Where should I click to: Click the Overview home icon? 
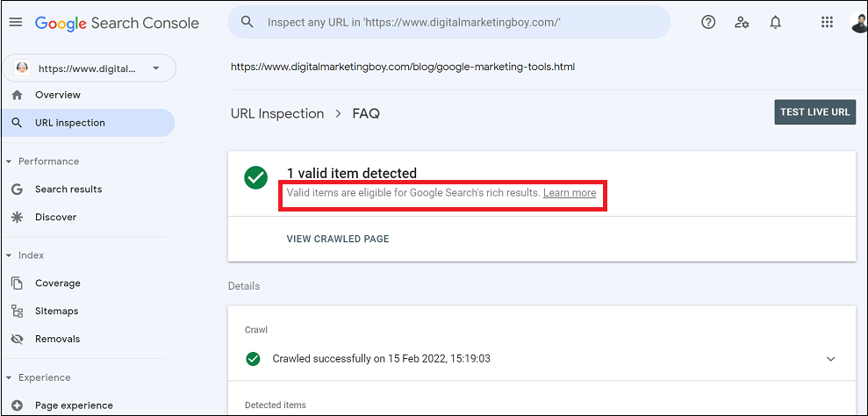pyautogui.click(x=18, y=95)
